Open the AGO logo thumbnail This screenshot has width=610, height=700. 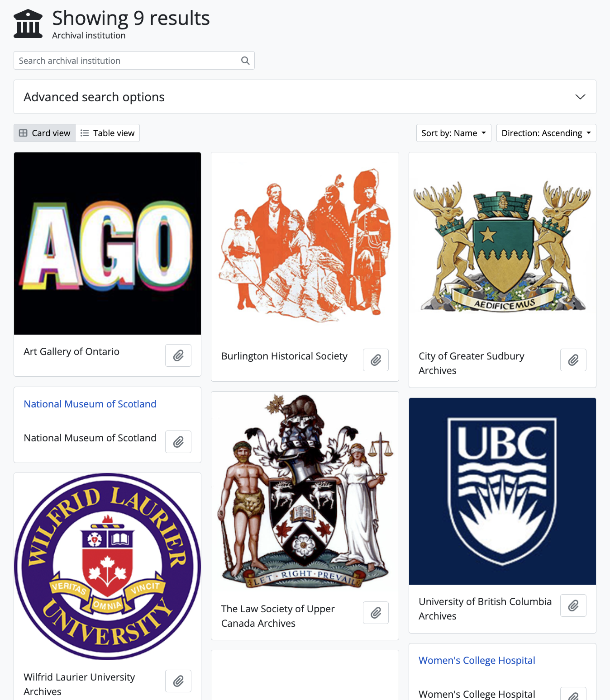click(107, 243)
